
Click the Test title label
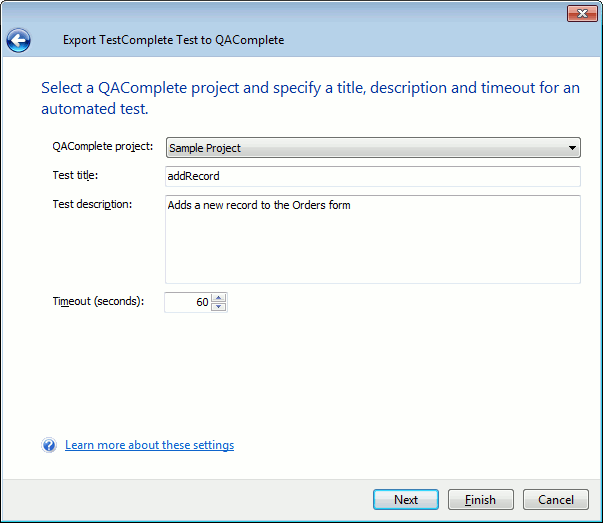(81, 176)
